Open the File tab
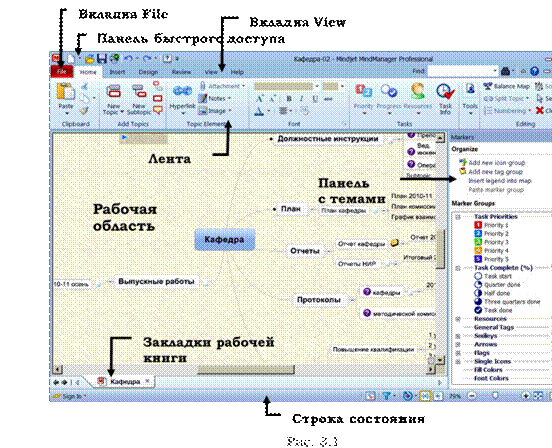 pyautogui.click(x=62, y=71)
